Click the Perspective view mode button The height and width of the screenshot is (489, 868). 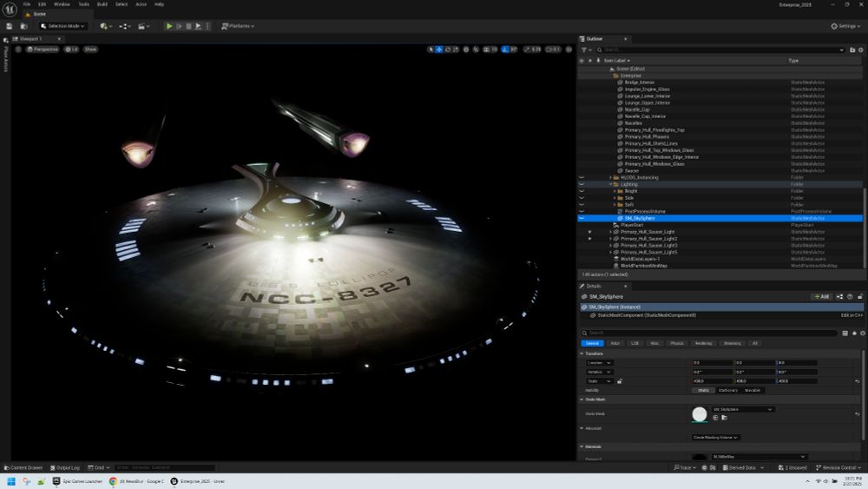pyautogui.click(x=43, y=50)
